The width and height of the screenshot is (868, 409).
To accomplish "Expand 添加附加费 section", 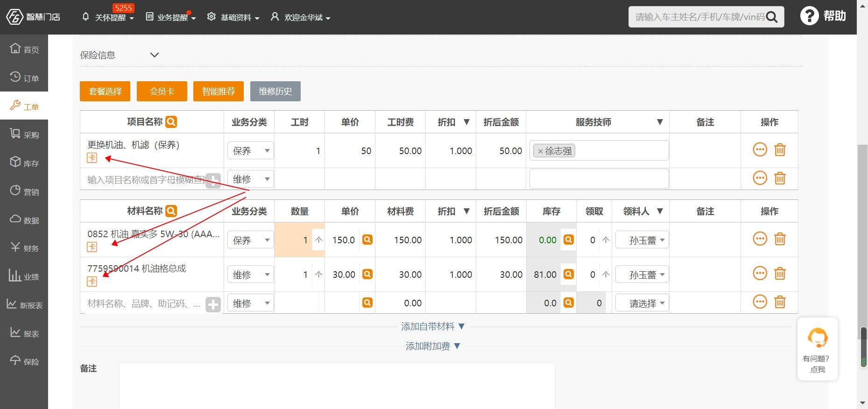I will click(433, 346).
